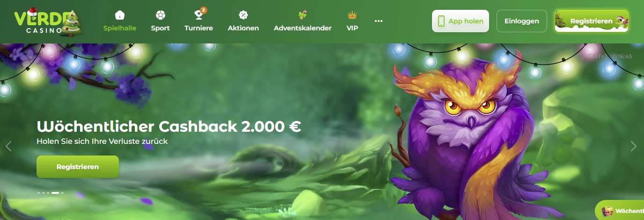Show next banner with right chevron
Screen dimensions: 644x220
634,146
